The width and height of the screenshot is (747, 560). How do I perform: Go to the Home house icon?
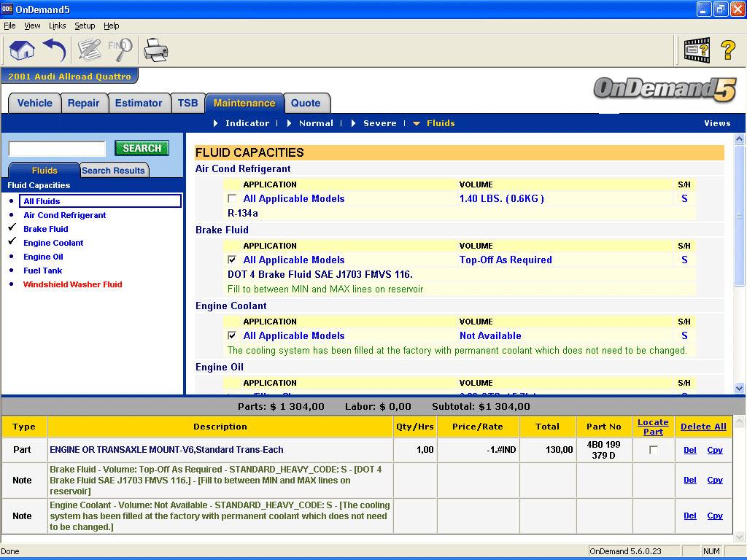coord(21,50)
